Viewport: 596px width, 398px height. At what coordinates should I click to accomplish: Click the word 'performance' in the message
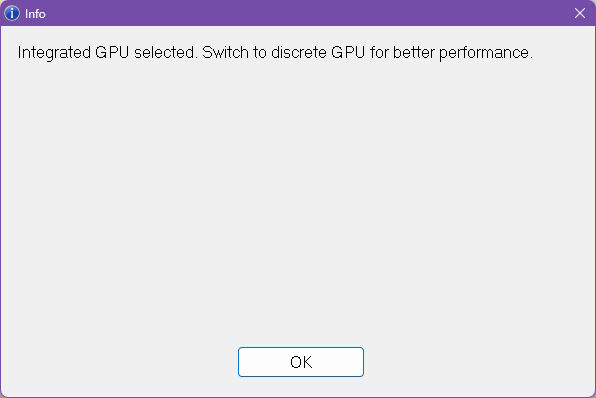click(484, 53)
